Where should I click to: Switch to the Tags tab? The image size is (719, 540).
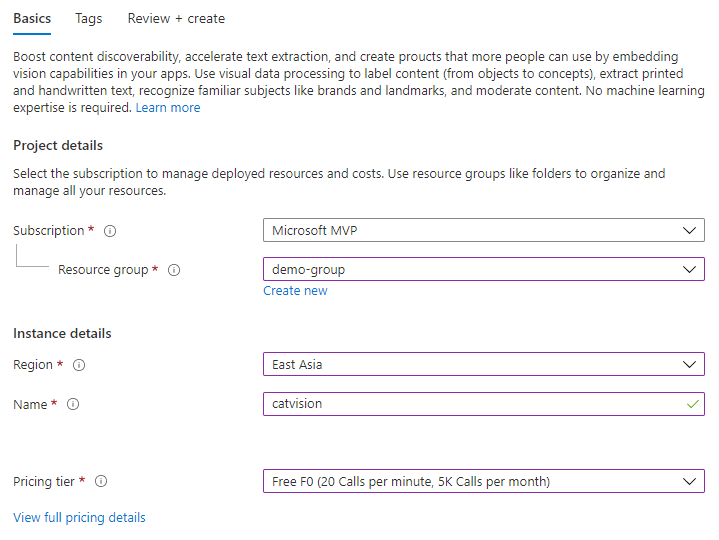tap(89, 18)
